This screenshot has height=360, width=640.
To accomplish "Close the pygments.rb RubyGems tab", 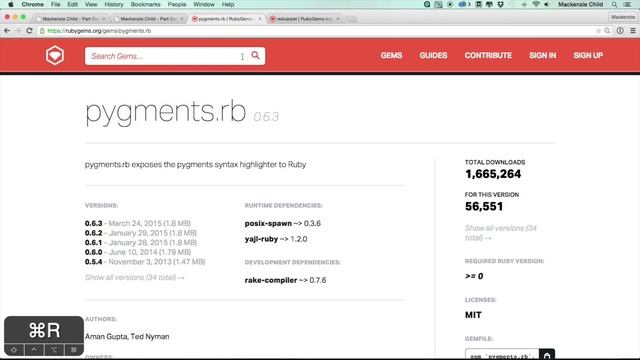I will 260,19.
